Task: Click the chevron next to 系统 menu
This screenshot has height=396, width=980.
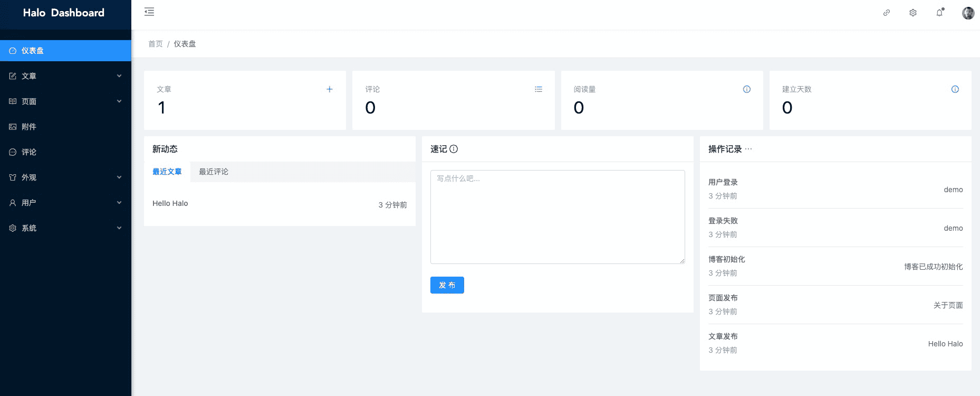Action: pos(119,228)
